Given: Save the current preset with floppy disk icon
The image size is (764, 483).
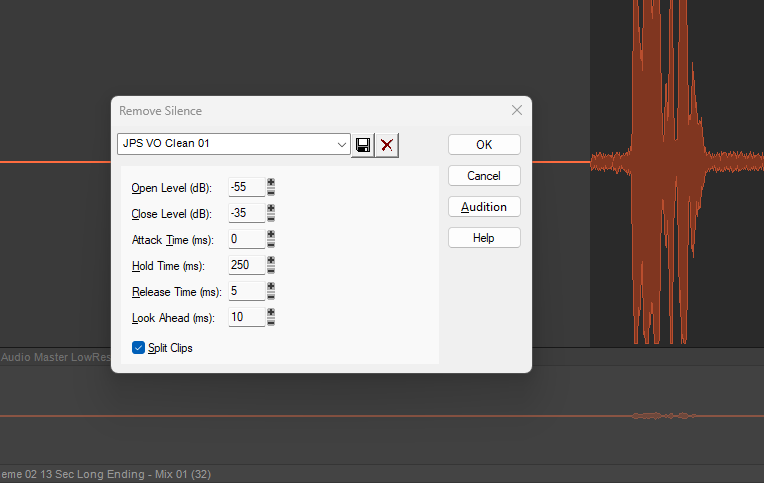Looking at the screenshot, I should [x=363, y=145].
